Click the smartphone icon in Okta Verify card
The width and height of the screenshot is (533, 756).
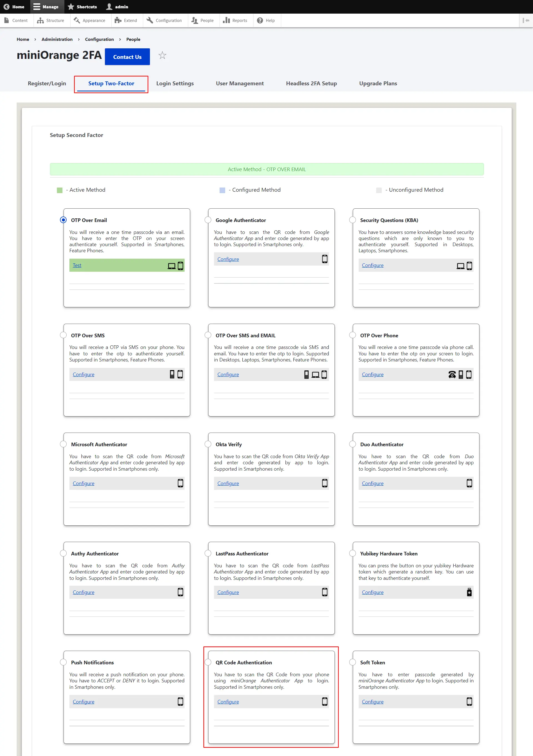tap(325, 483)
